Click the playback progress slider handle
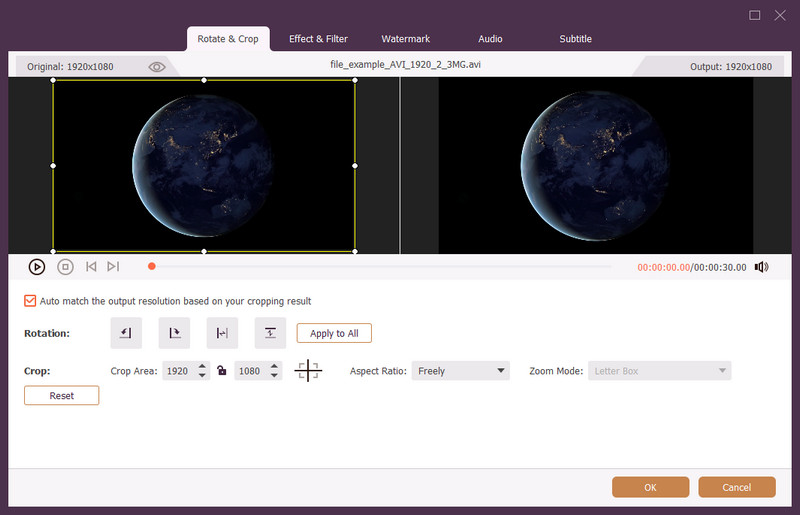Screen dimensions: 800x515 (x=152, y=266)
